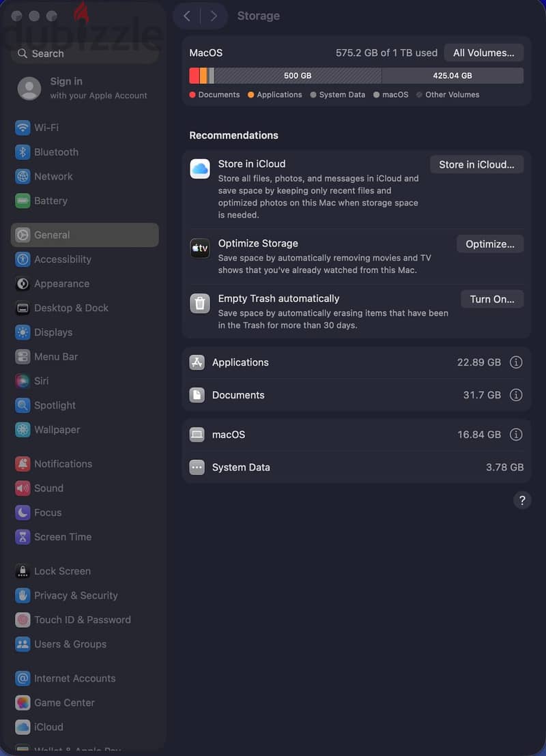Open the Wallpaper flower icon
Image resolution: width=546 pixels, height=756 pixels.
tap(23, 430)
